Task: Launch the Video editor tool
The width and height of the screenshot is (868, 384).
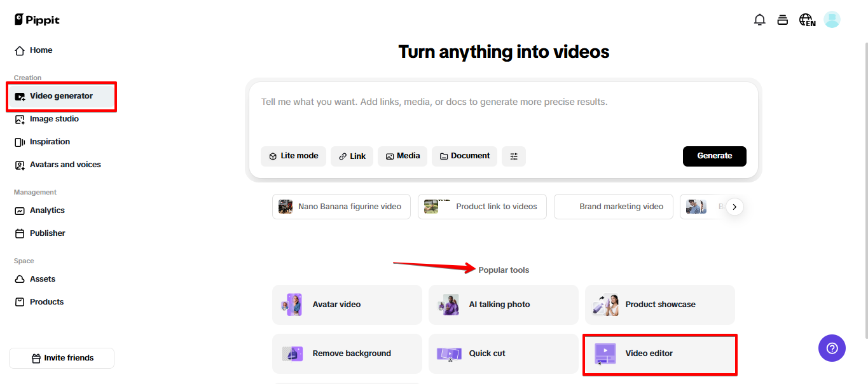Action: click(659, 353)
